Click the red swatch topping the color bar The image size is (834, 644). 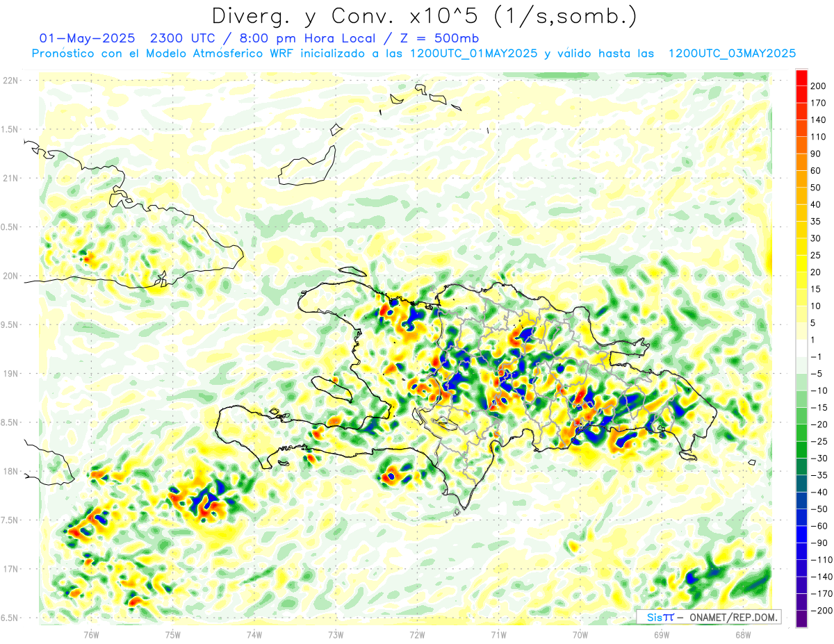pos(801,77)
